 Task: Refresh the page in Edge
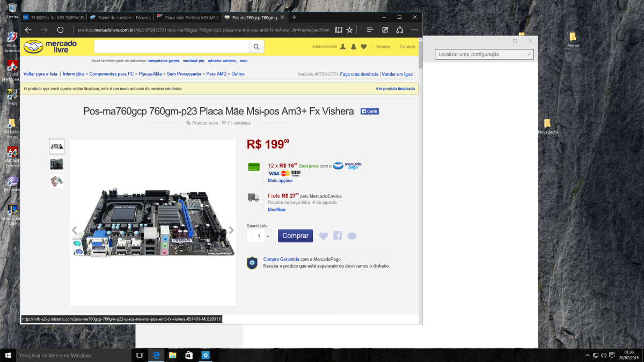(x=61, y=30)
